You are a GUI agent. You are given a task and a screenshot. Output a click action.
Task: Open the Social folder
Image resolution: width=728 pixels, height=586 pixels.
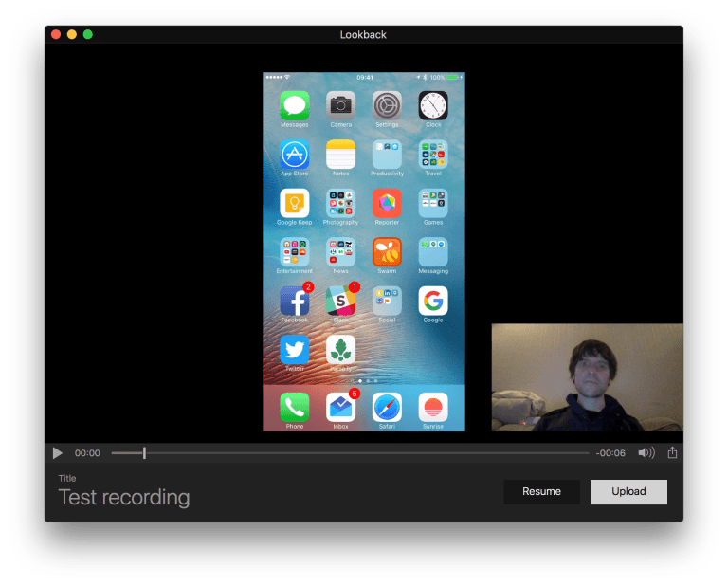[x=387, y=301]
